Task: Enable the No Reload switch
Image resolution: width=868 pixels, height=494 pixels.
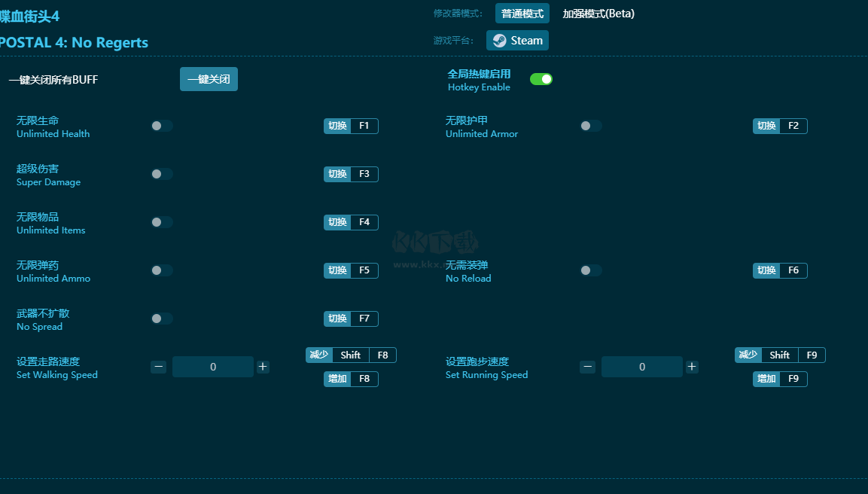Action: tap(591, 270)
